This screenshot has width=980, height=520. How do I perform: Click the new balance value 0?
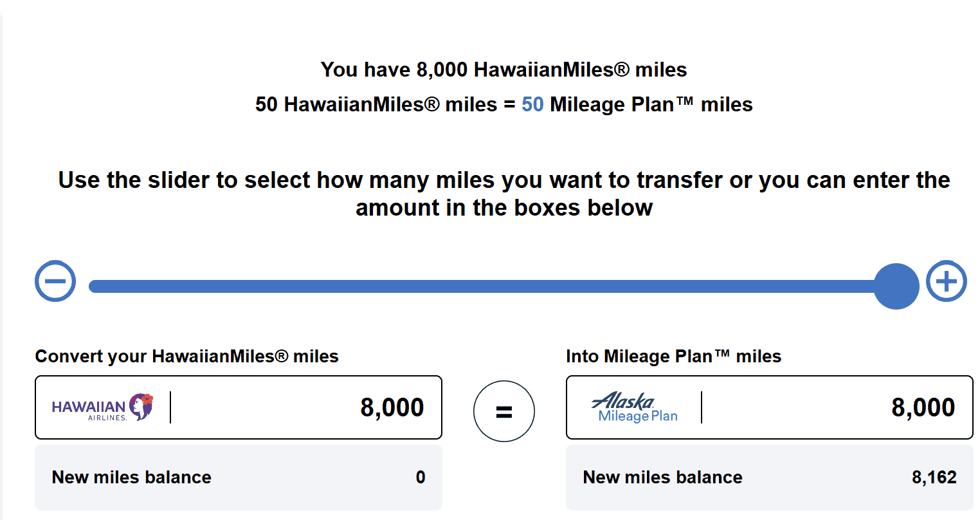pyautogui.click(x=421, y=478)
